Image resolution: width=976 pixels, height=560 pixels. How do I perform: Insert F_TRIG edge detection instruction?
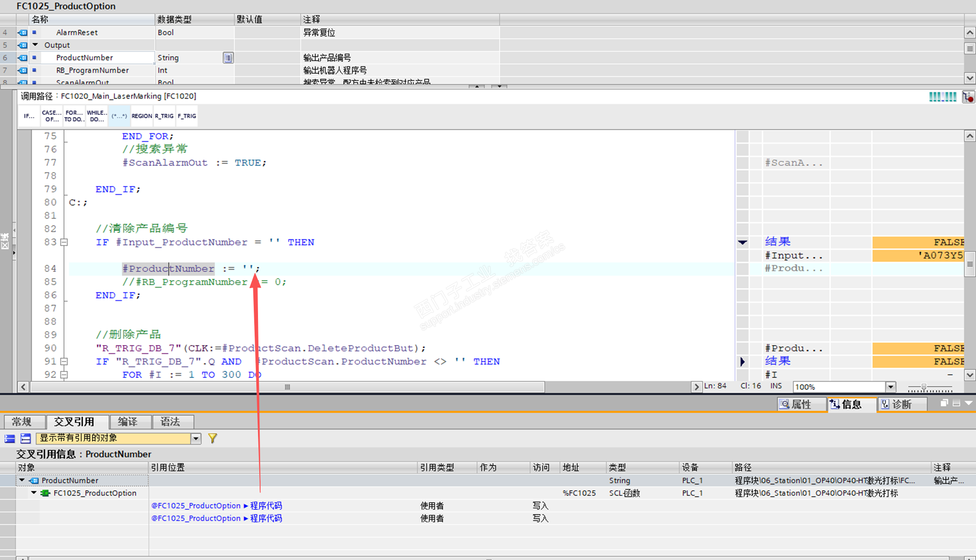pyautogui.click(x=187, y=116)
